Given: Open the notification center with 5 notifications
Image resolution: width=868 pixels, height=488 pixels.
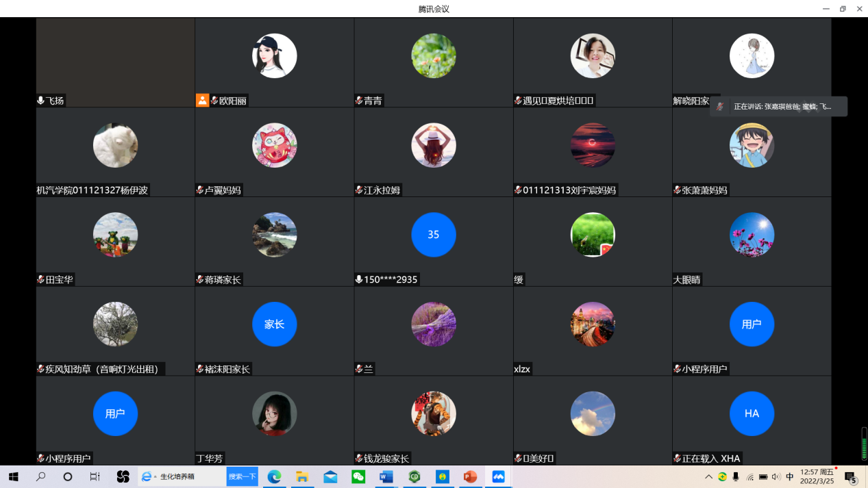Looking at the screenshot, I should click(x=850, y=477).
